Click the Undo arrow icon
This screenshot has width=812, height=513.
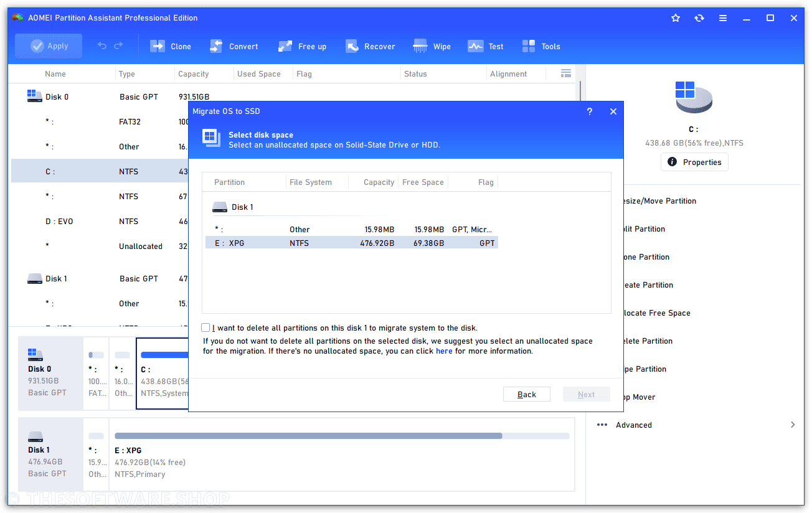(x=102, y=46)
